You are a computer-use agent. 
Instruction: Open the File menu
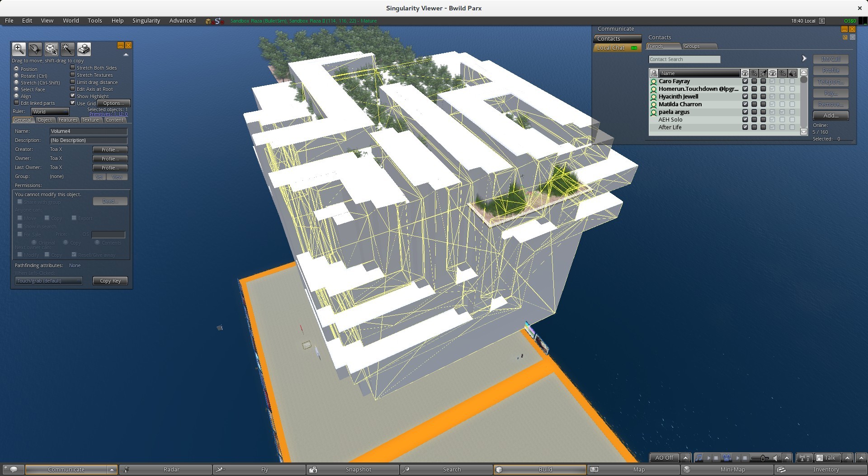[x=9, y=21]
